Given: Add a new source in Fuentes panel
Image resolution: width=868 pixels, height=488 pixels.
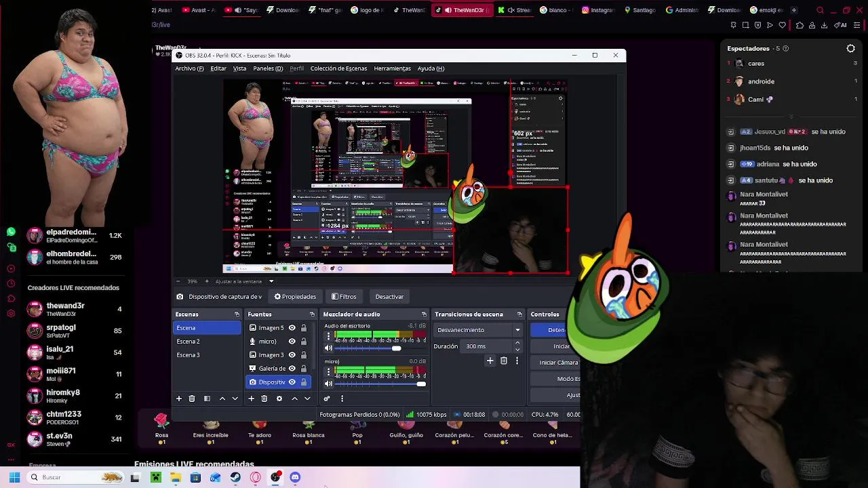Looking at the screenshot, I should (x=251, y=399).
